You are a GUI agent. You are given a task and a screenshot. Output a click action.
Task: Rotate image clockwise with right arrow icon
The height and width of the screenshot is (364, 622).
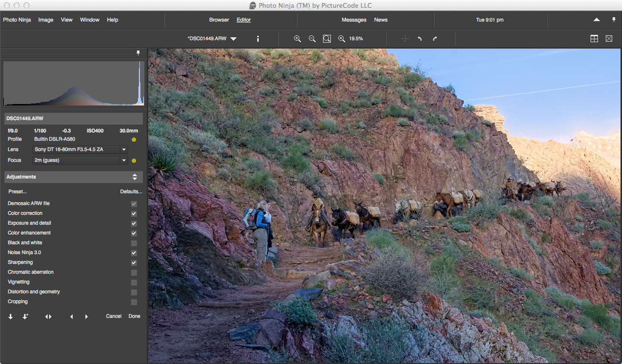point(434,39)
